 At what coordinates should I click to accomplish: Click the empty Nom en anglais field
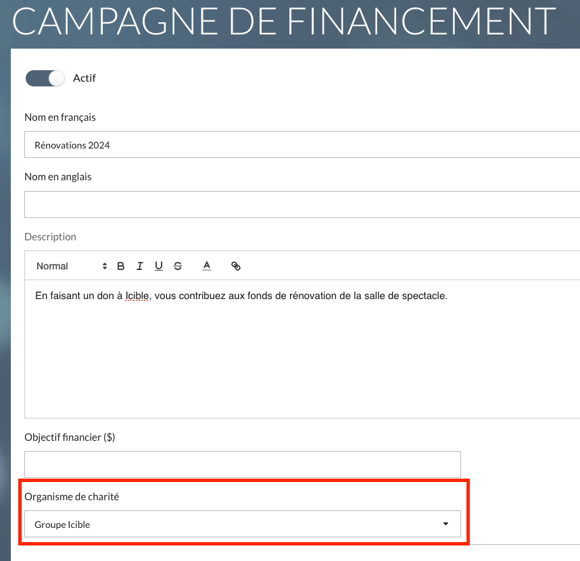pos(302,205)
